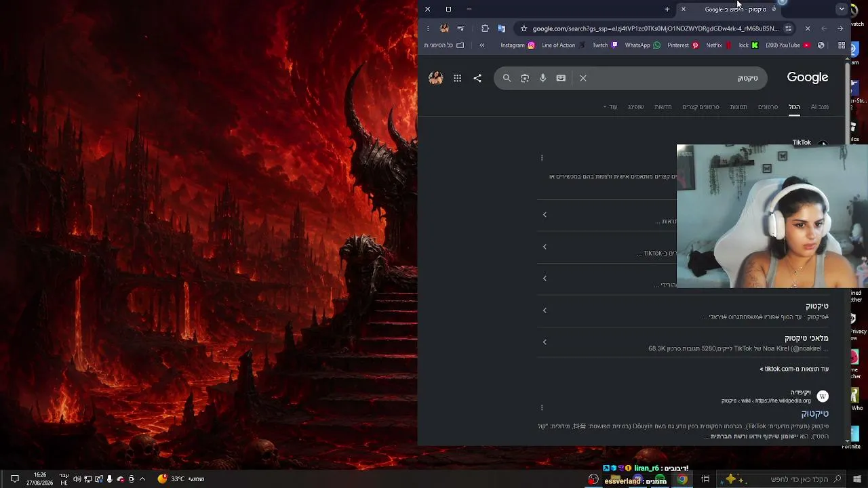The height and width of the screenshot is (488, 868).
Task: Open three-dot menu for the TikTok result
Action: click(x=542, y=158)
